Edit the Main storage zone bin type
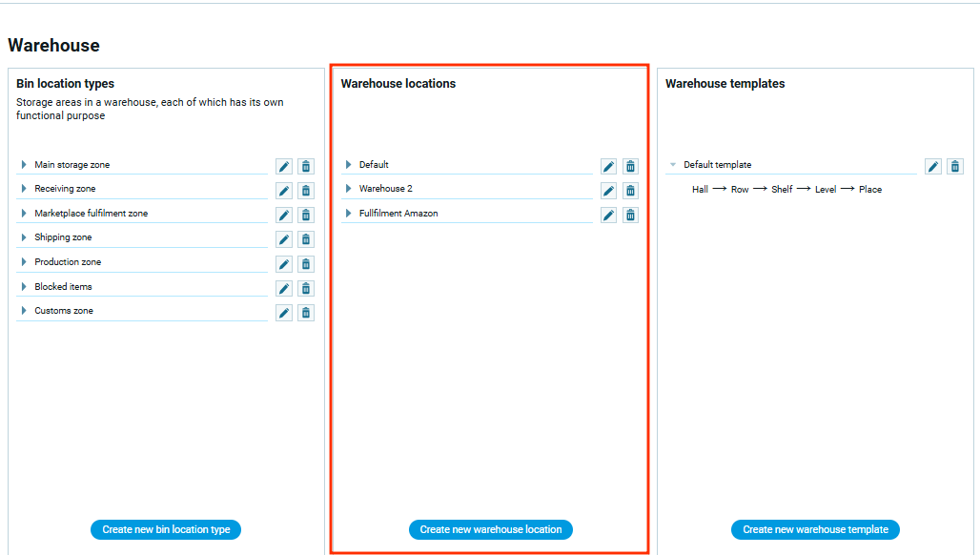980x555 pixels. pos(284,166)
